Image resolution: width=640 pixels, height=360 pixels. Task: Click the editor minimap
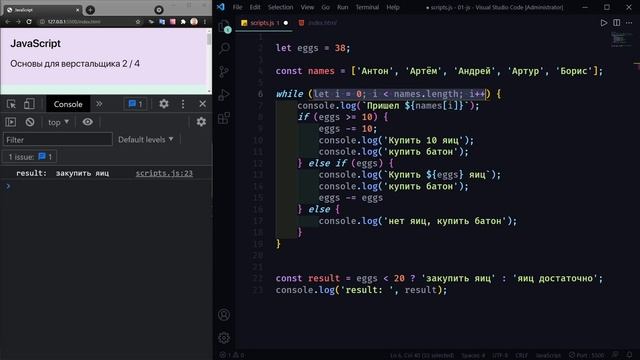click(x=620, y=39)
